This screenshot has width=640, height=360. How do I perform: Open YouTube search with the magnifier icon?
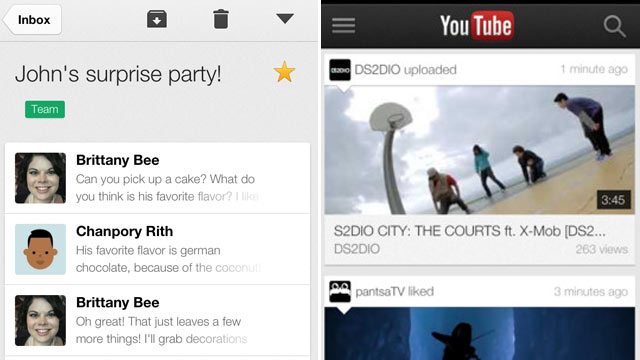click(614, 26)
